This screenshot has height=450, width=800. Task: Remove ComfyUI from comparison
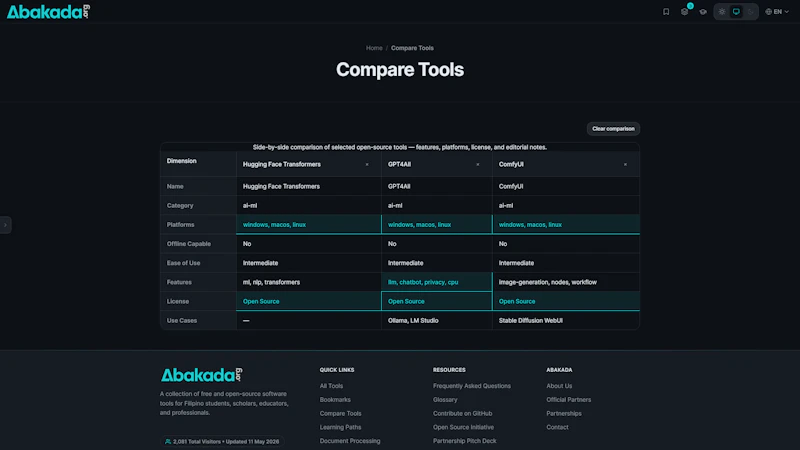tap(625, 164)
